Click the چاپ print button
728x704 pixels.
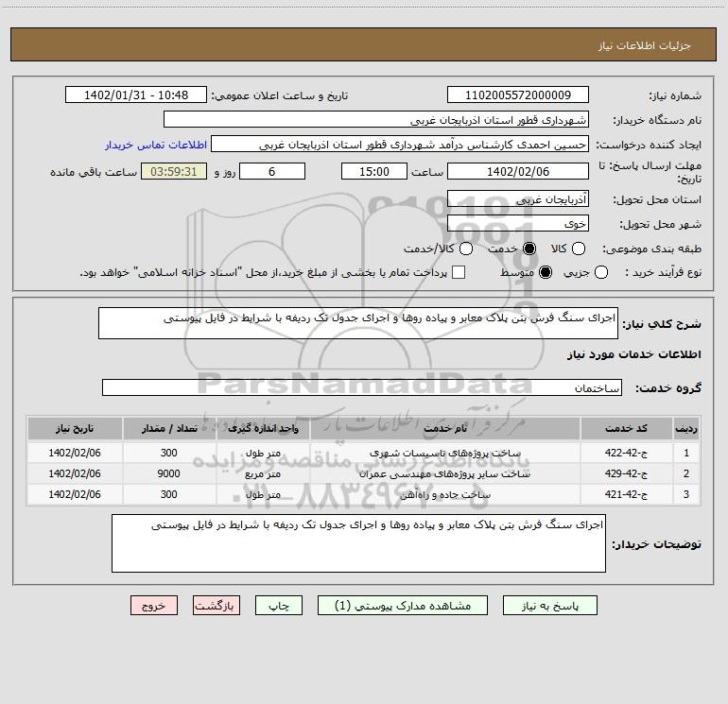(x=279, y=606)
